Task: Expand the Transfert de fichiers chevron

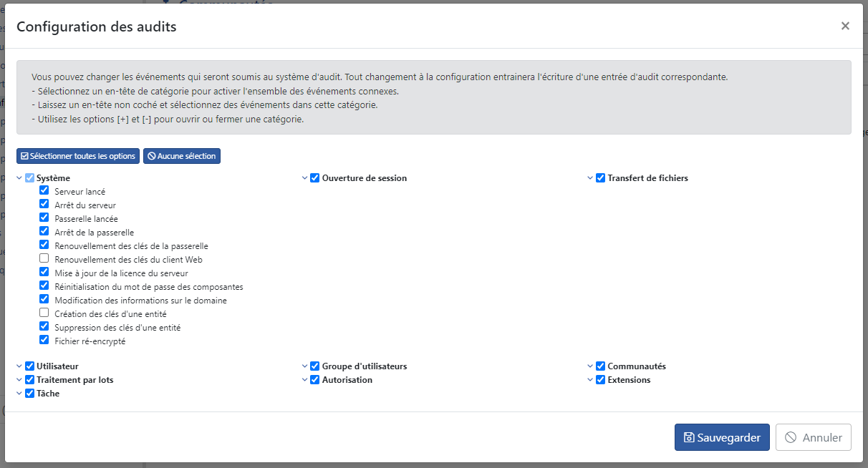Action: coord(591,178)
